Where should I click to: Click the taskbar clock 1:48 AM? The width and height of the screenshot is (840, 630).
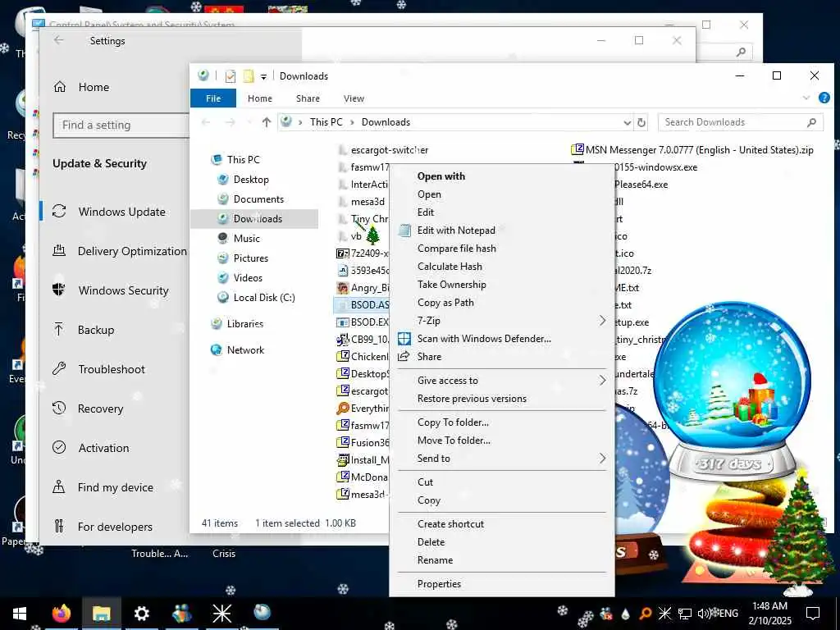click(769, 614)
